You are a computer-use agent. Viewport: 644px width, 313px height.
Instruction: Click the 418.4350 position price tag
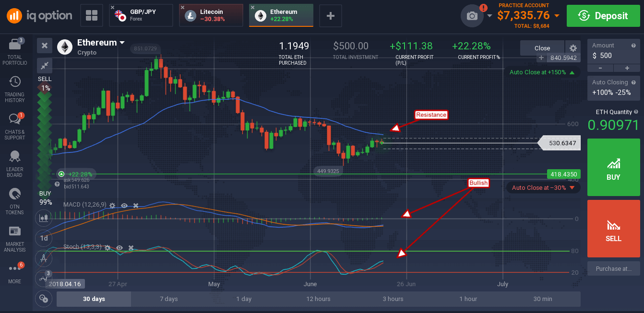pyautogui.click(x=563, y=174)
